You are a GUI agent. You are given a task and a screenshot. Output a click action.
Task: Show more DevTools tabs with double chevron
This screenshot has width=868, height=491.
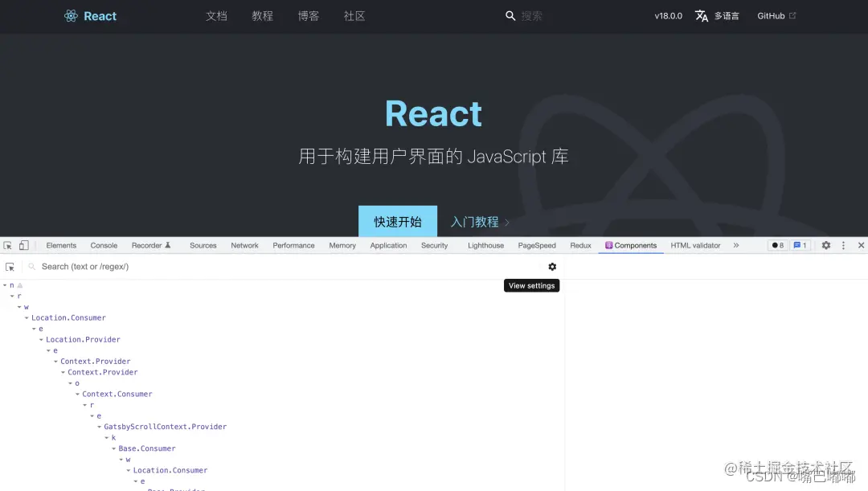point(735,245)
